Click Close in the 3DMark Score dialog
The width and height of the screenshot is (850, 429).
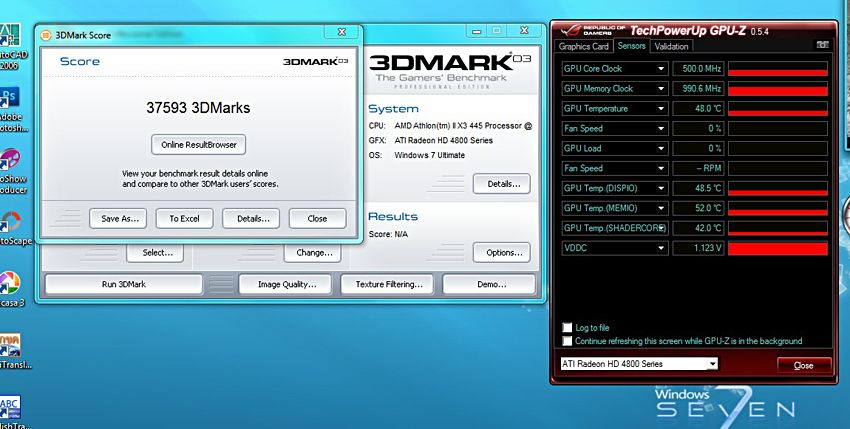(318, 219)
